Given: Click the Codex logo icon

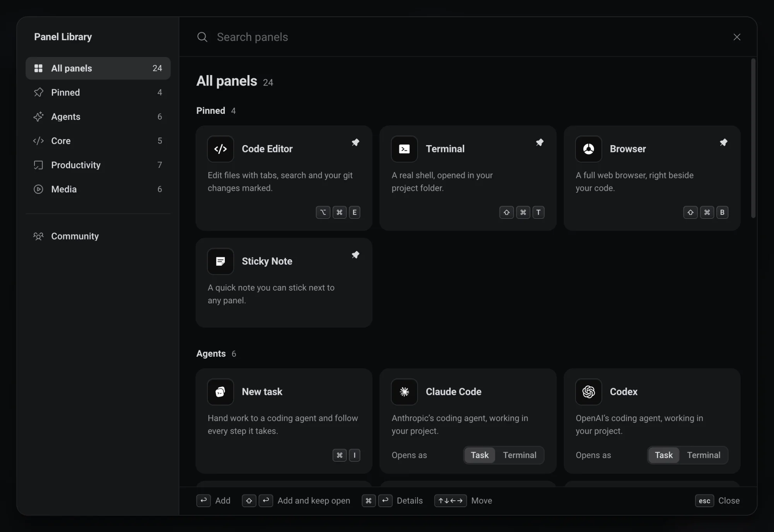Looking at the screenshot, I should pos(588,392).
